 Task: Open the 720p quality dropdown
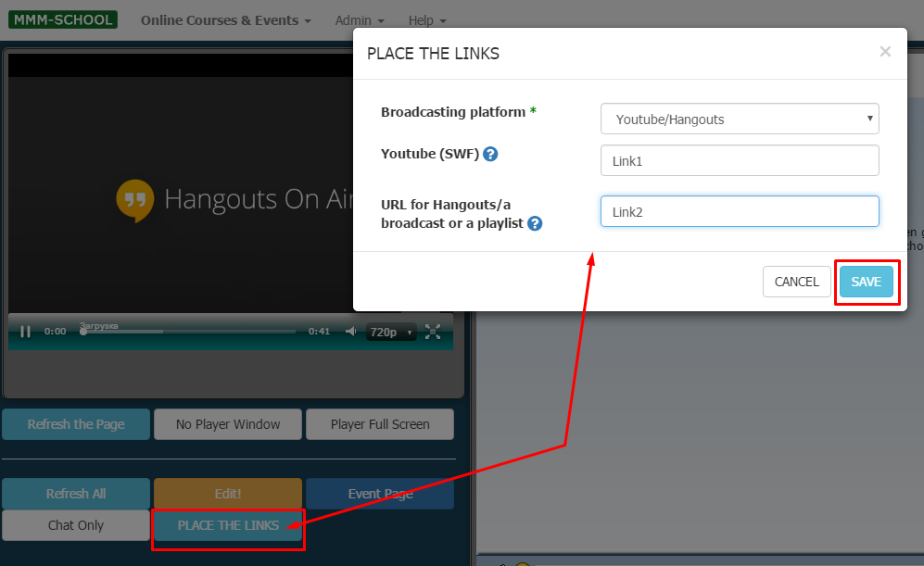point(391,333)
